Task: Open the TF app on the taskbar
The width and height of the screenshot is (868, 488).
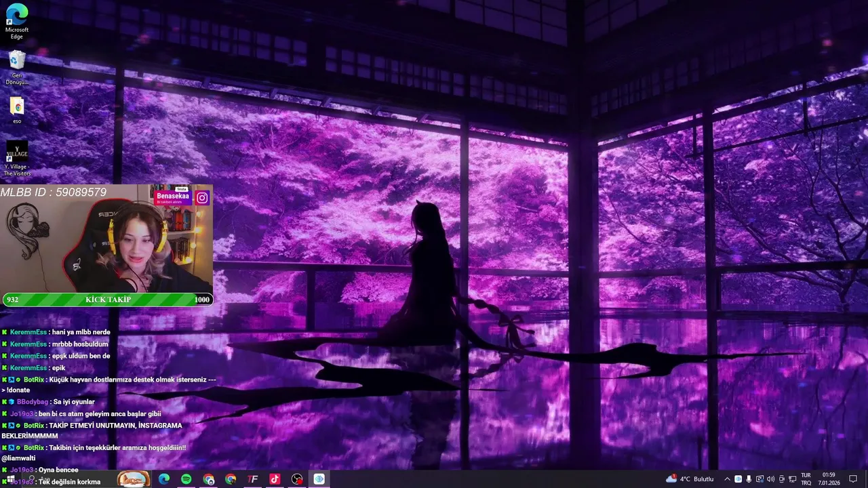Action: tap(253, 479)
